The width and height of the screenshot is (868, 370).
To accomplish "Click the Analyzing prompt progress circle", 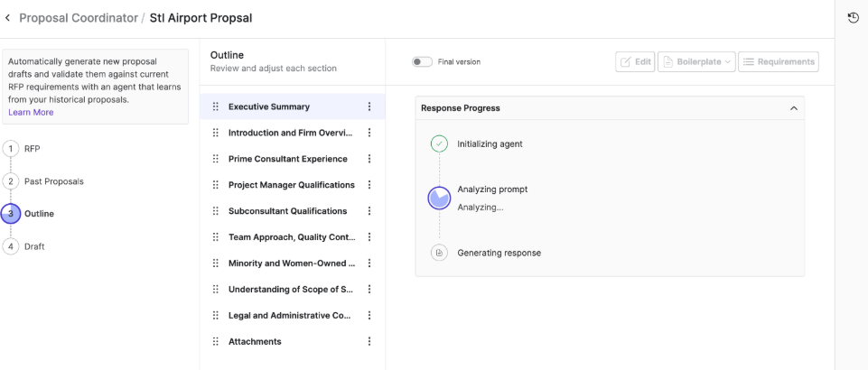I will click(439, 198).
